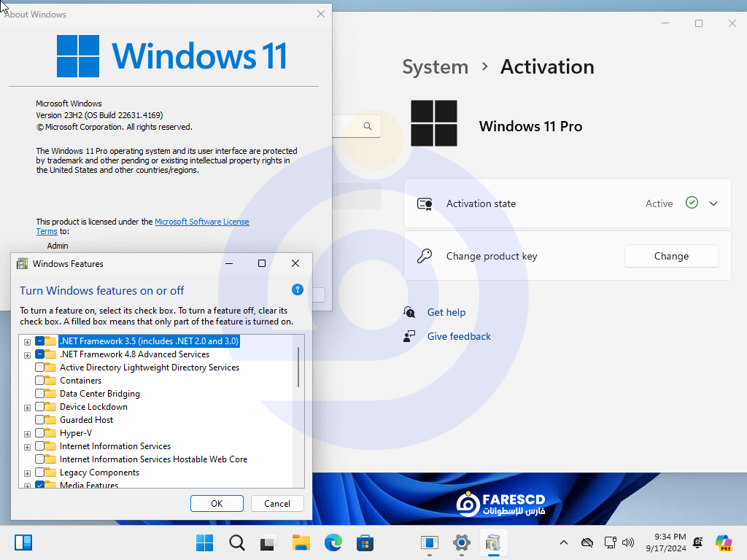Expand the Legacy Components tree node
Screen dimensions: 747x560
[27, 473]
